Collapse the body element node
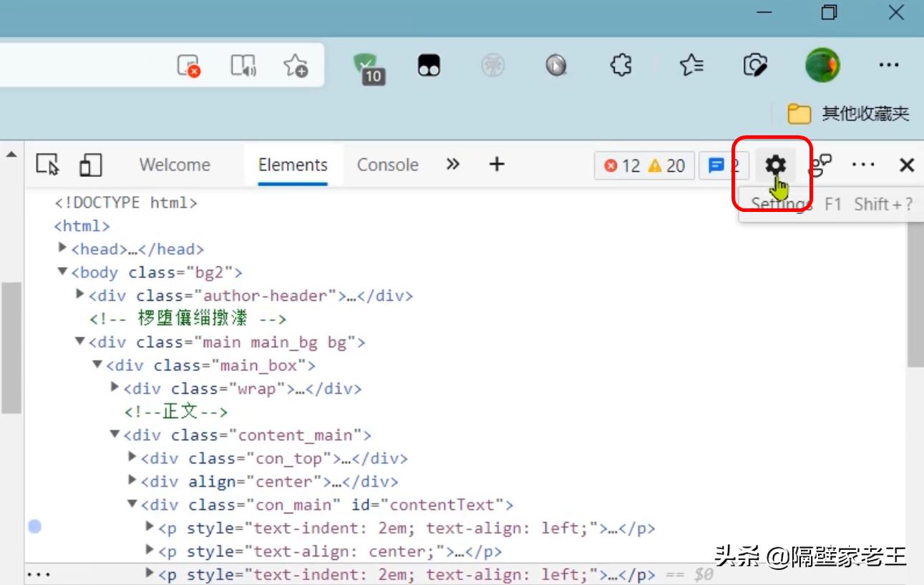The height and width of the screenshot is (585, 924). click(x=61, y=272)
